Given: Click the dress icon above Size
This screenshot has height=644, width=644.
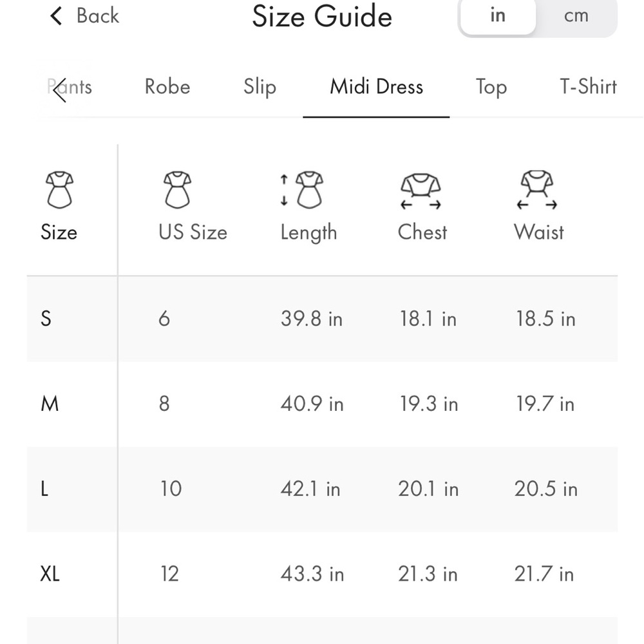Looking at the screenshot, I should (59, 190).
